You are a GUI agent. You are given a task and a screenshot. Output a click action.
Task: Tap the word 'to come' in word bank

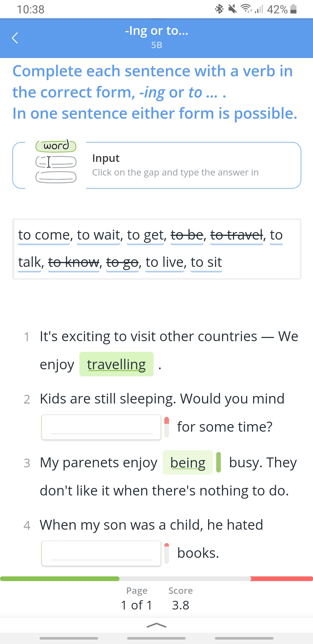click(x=44, y=235)
